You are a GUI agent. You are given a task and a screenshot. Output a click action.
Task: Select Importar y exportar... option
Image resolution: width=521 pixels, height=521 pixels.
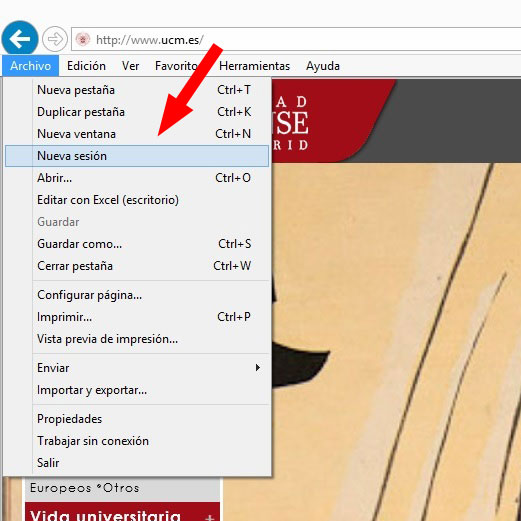(137, 390)
